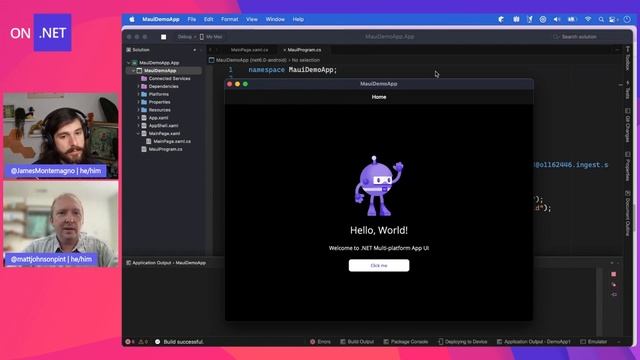The width and height of the screenshot is (640, 360).
Task: Open the Help menu
Action: [298, 19]
